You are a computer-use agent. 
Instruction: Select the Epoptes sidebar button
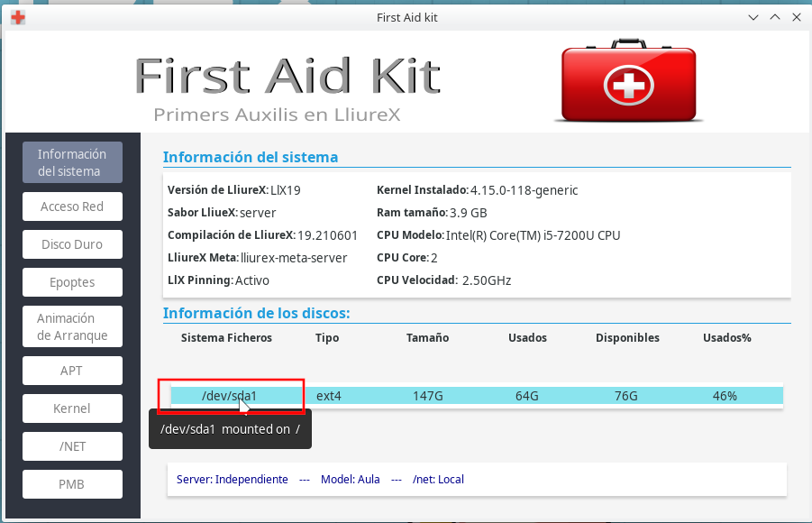(72, 282)
